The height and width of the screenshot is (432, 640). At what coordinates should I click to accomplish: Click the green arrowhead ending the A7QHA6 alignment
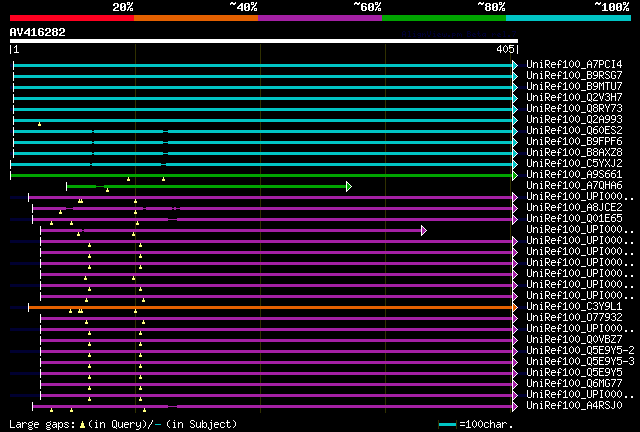click(x=349, y=187)
